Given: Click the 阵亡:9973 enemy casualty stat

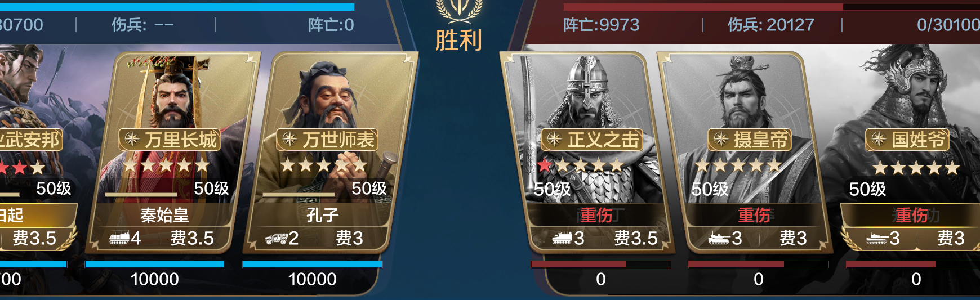Looking at the screenshot, I should click(x=602, y=25).
